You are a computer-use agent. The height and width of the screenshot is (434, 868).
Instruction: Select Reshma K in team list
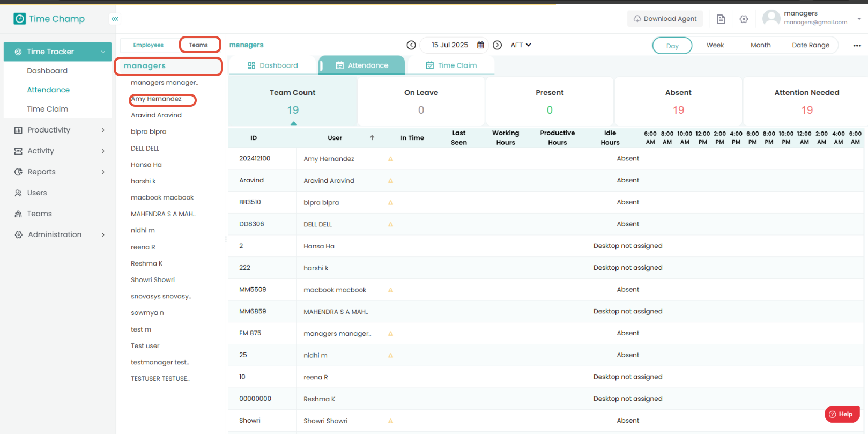pyautogui.click(x=146, y=264)
